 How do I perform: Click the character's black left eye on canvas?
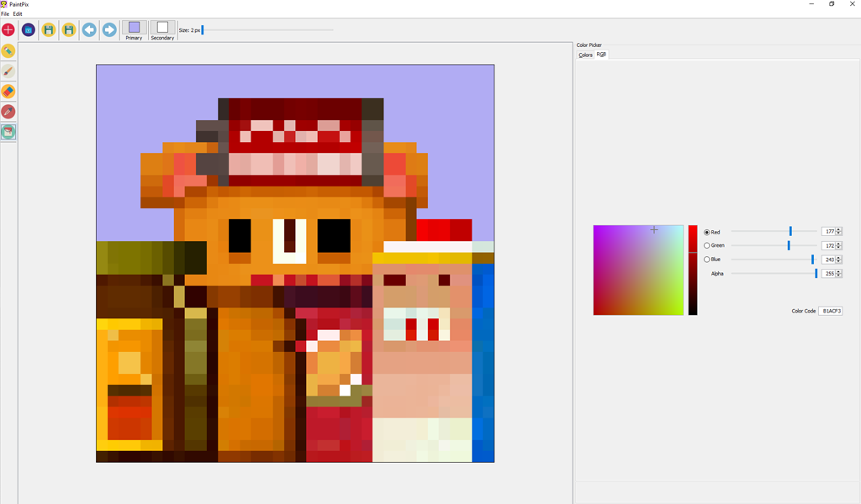pos(240,236)
